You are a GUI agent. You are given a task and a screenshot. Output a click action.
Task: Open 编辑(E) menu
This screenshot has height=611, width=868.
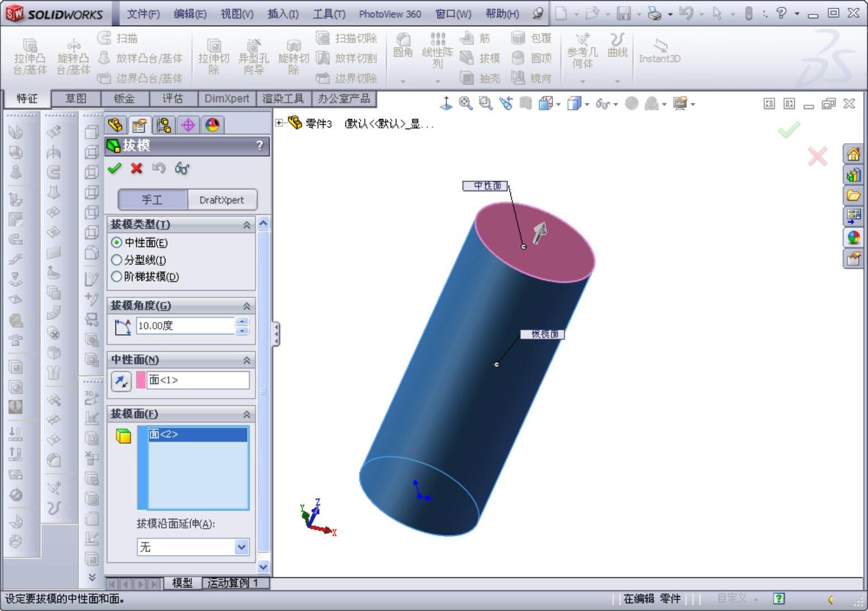click(190, 14)
